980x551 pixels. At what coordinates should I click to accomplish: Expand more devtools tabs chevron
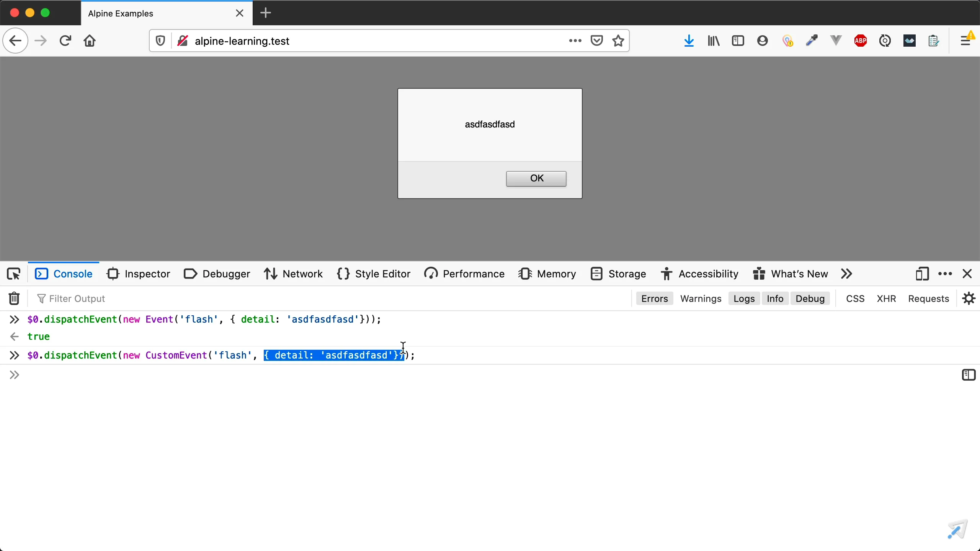pos(847,274)
